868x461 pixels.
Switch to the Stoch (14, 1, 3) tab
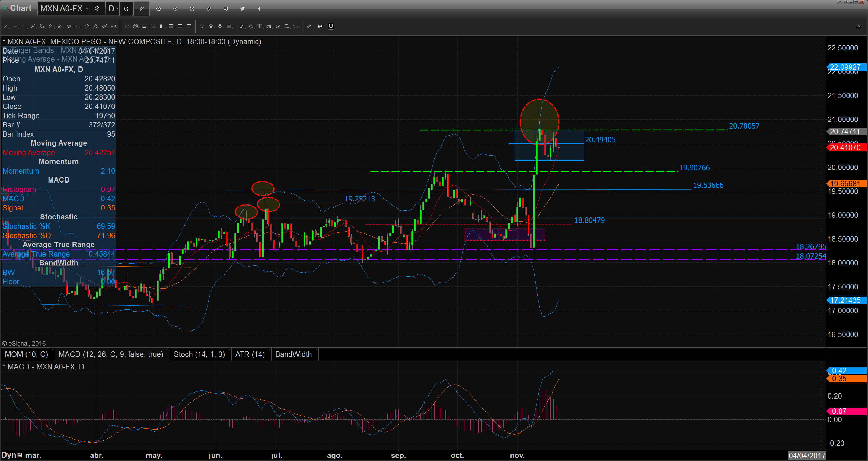[199, 354]
